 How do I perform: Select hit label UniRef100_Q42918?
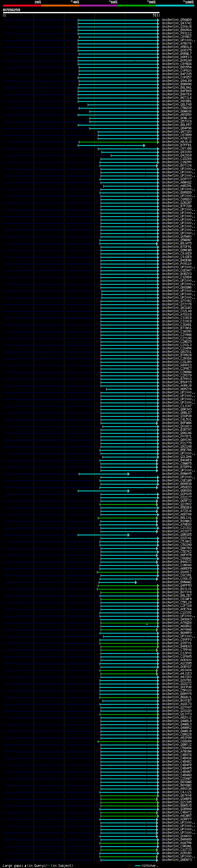click(177, 155)
